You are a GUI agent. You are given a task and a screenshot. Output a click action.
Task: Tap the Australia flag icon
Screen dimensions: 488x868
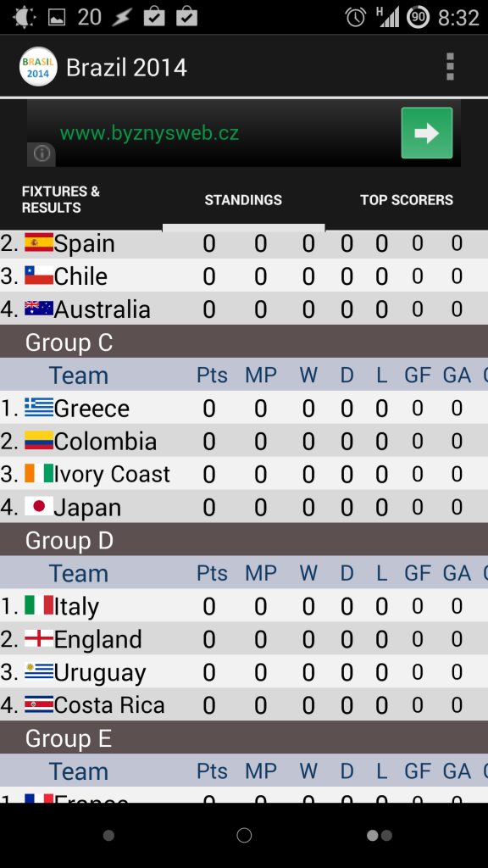coord(39,309)
